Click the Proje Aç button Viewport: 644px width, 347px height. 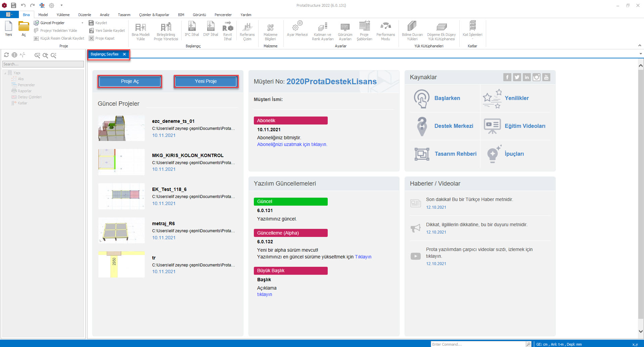(x=130, y=82)
